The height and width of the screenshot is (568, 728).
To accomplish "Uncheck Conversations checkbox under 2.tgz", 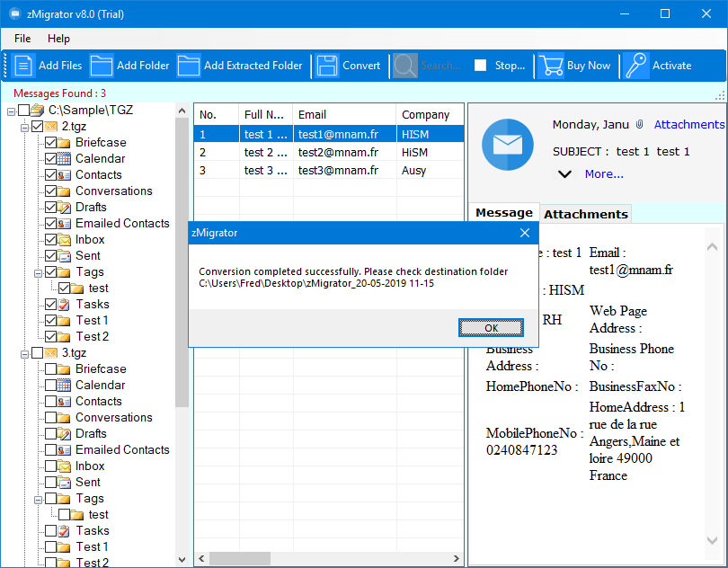I will click(51, 191).
